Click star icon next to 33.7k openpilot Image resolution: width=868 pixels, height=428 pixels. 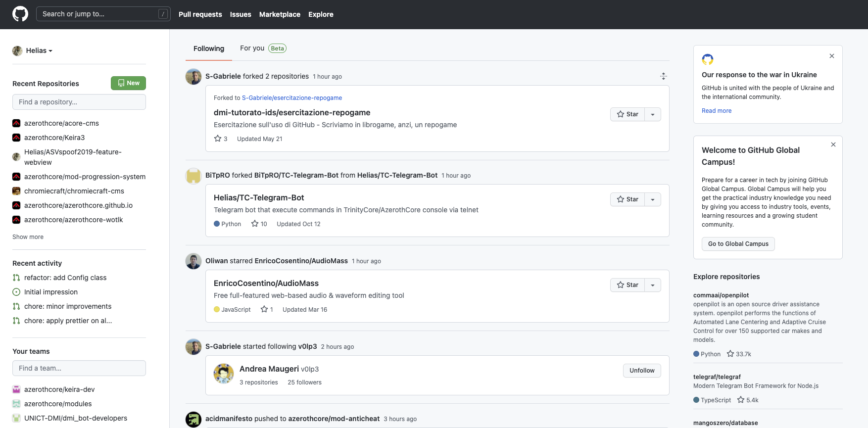point(730,354)
